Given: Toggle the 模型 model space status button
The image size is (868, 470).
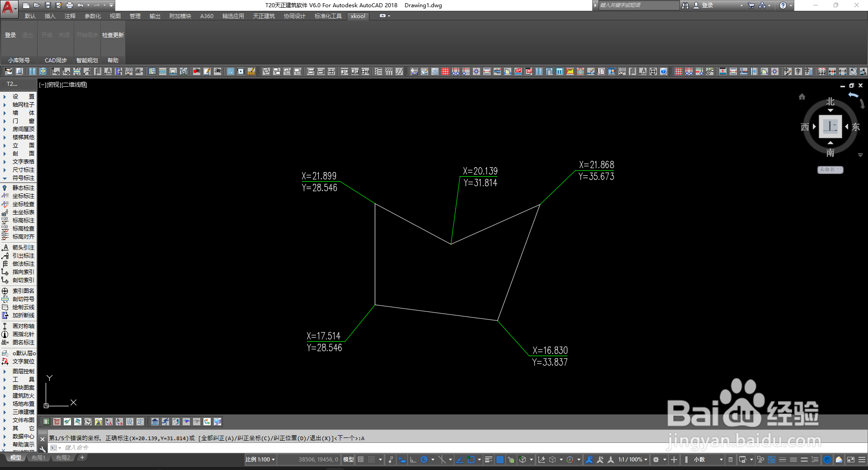Looking at the screenshot, I should pos(349,460).
